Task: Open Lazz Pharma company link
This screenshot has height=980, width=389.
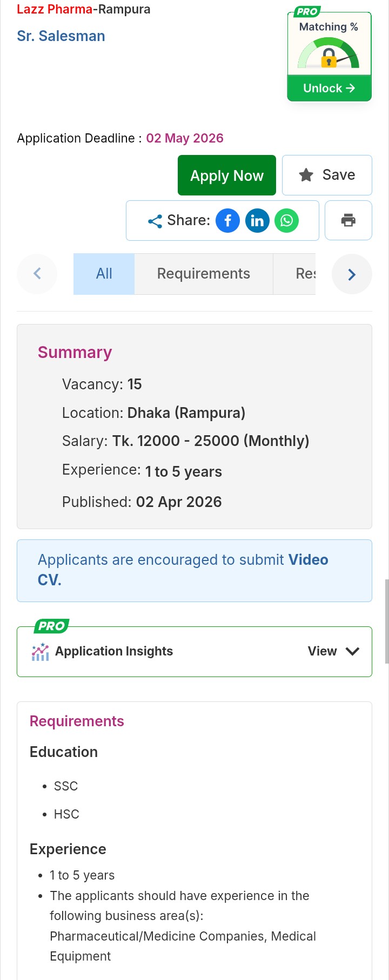Action: 54,9
